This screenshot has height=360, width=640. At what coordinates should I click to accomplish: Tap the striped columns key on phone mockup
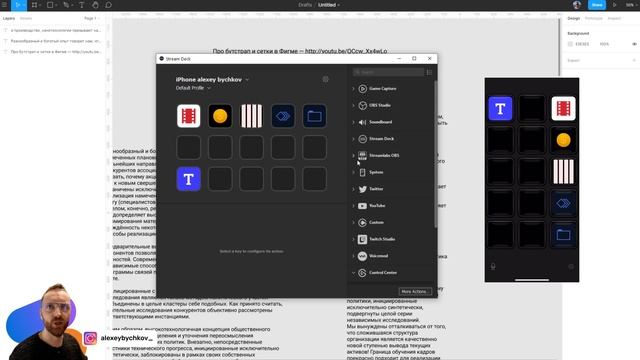[x=563, y=171]
